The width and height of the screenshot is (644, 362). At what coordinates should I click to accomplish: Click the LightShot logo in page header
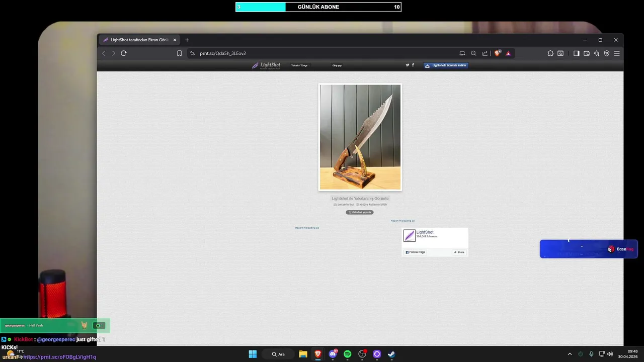(x=266, y=65)
